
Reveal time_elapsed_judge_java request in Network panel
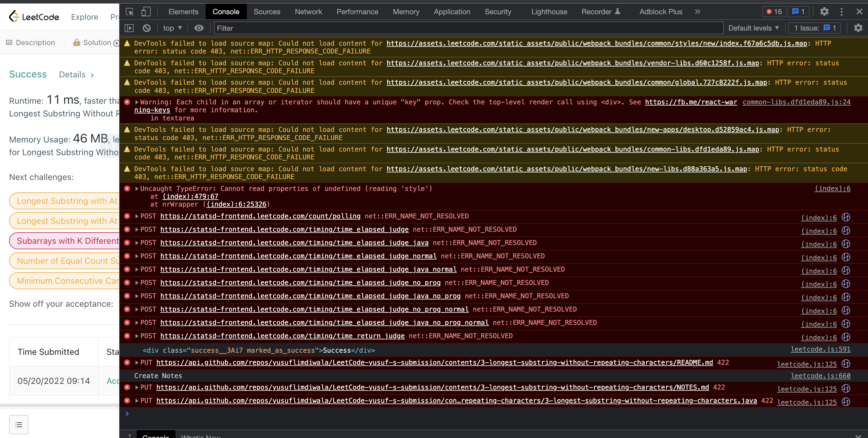click(846, 244)
